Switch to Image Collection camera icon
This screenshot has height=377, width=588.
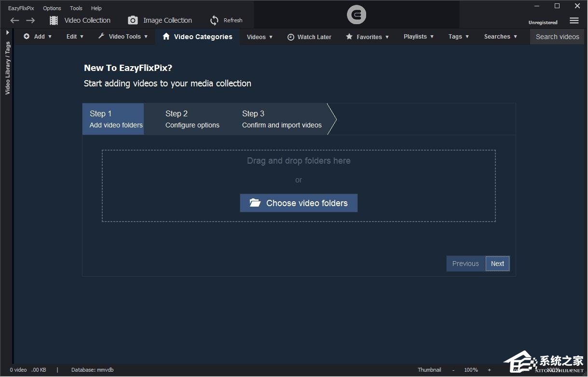pos(133,20)
